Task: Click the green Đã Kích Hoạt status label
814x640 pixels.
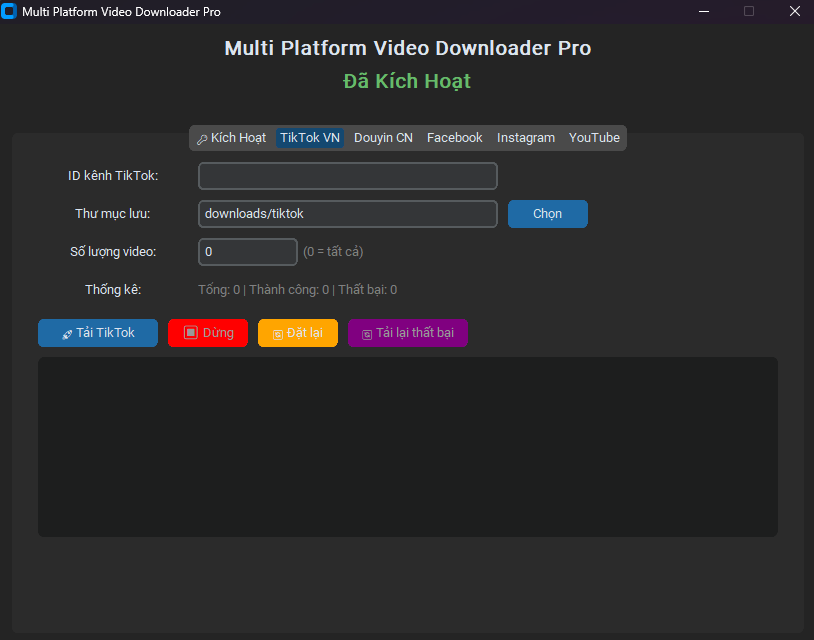Action: [407, 81]
